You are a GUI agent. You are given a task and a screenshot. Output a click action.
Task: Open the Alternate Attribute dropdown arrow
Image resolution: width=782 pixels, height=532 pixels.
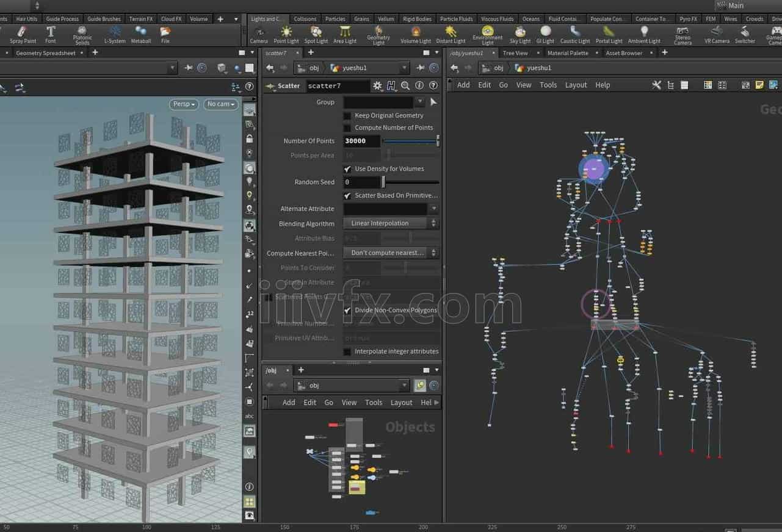pyautogui.click(x=433, y=209)
